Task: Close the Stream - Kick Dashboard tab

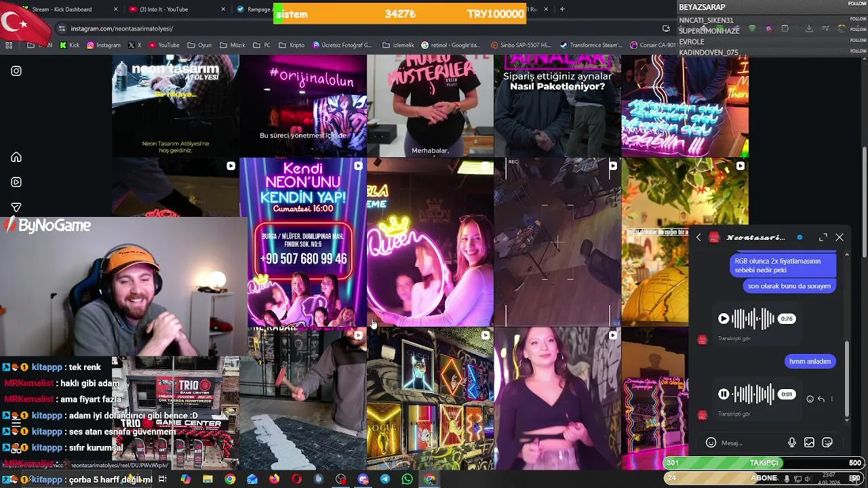Action: click(115, 9)
